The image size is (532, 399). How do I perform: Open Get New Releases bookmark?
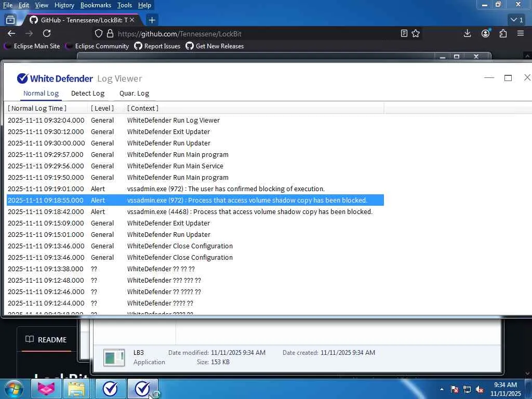point(215,46)
